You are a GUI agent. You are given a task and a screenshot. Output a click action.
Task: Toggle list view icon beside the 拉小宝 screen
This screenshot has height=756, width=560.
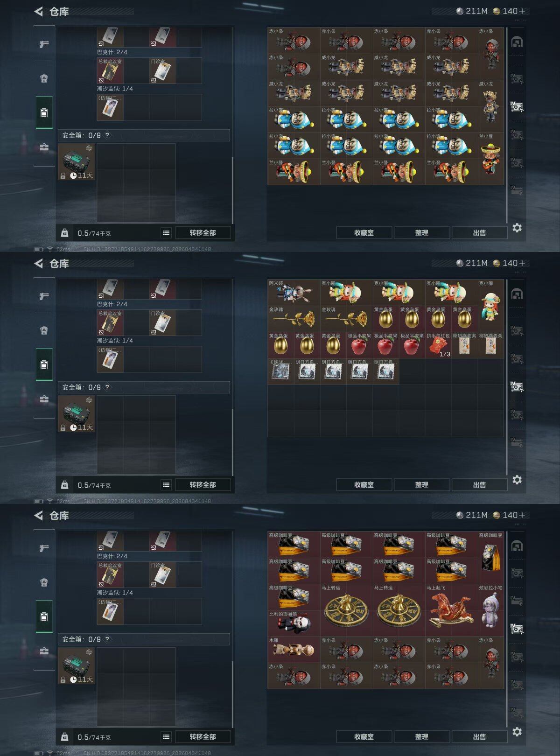[x=166, y=233]
